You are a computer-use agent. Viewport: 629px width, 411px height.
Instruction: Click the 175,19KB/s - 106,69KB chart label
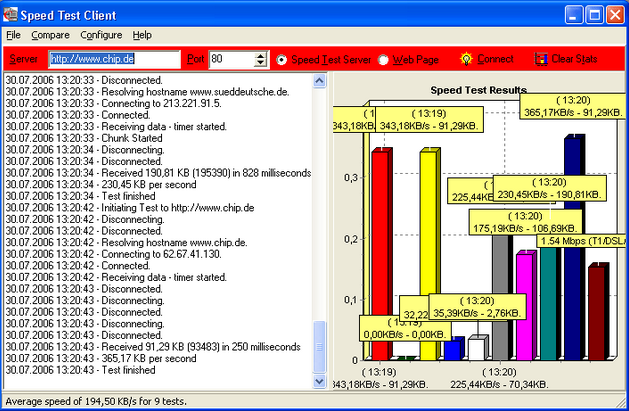(x=525, y=222)
